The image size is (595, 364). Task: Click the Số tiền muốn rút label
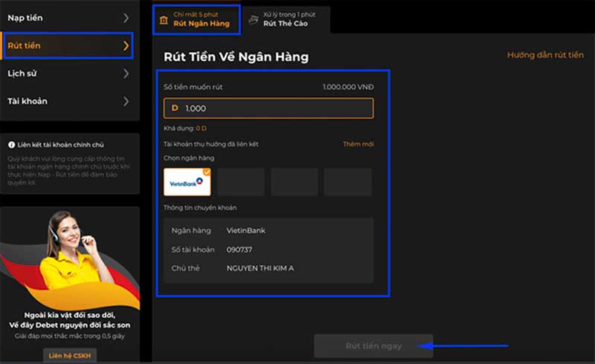193,87
